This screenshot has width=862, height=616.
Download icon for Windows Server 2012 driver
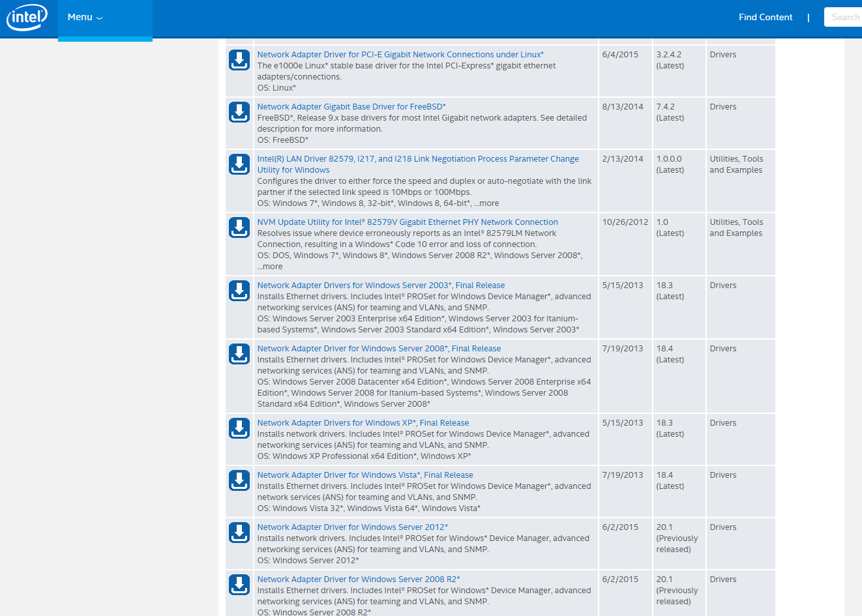(x=239, y=533)
